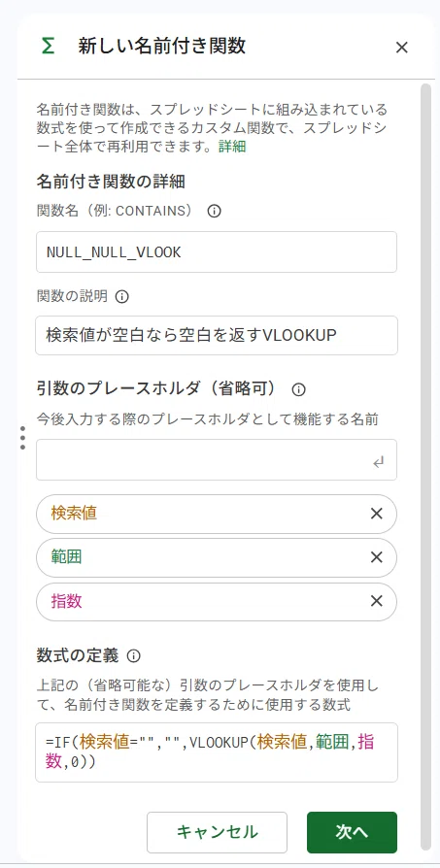
Task: Open info icon next to 関数の説明
Action: point(121,297)
